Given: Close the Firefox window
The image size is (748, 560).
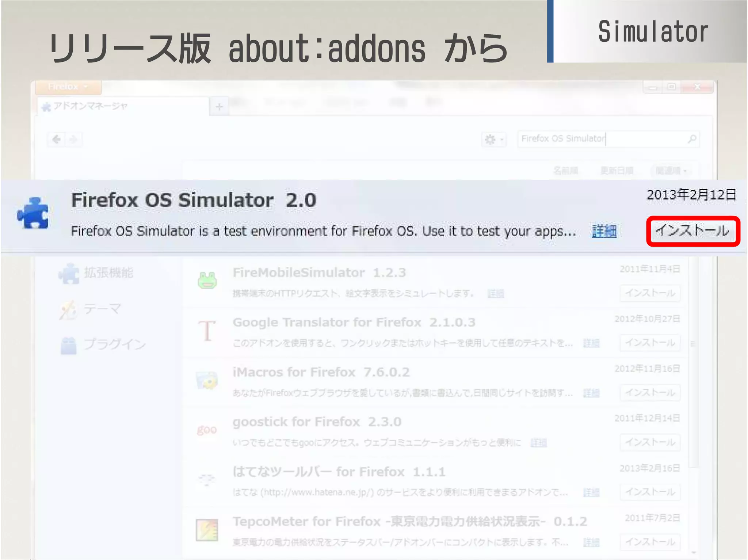Looking at the screenshot, I should click(697, 87).
